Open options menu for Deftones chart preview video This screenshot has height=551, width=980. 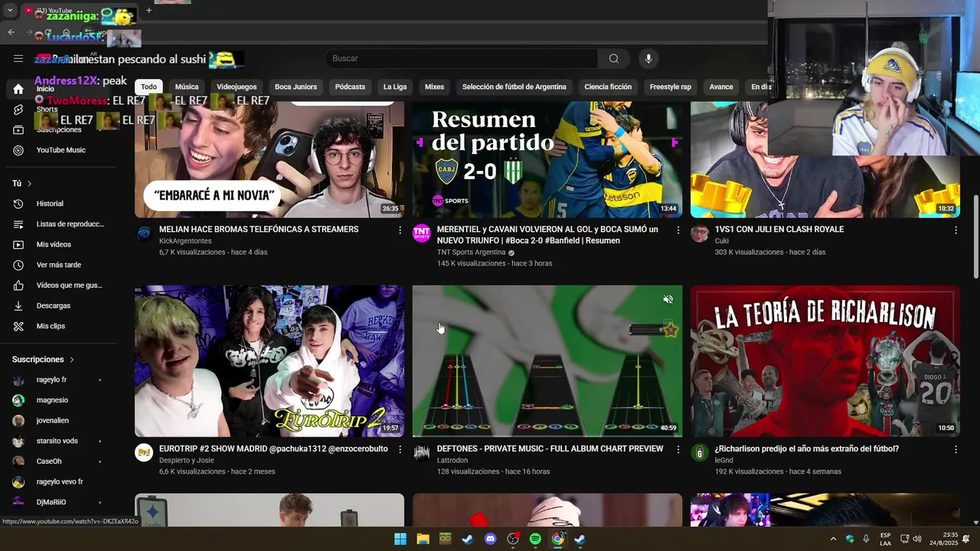click(678, 449)
